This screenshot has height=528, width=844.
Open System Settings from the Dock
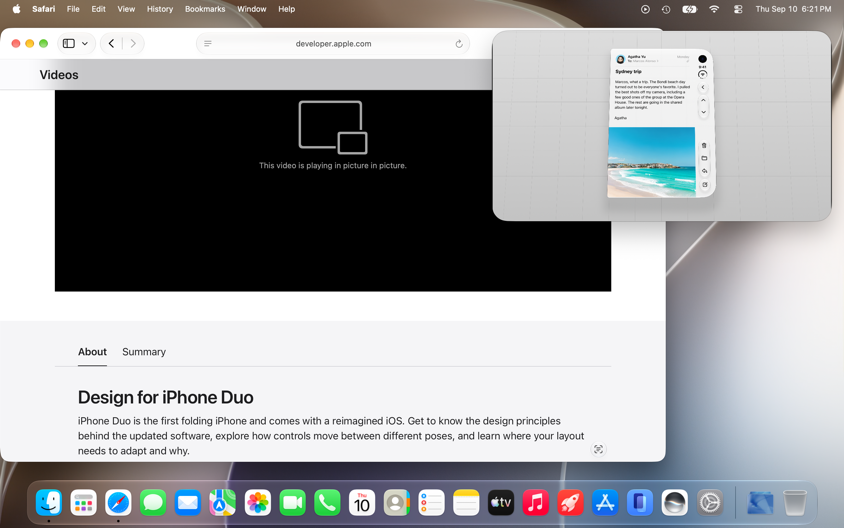(x=709, y=503)
